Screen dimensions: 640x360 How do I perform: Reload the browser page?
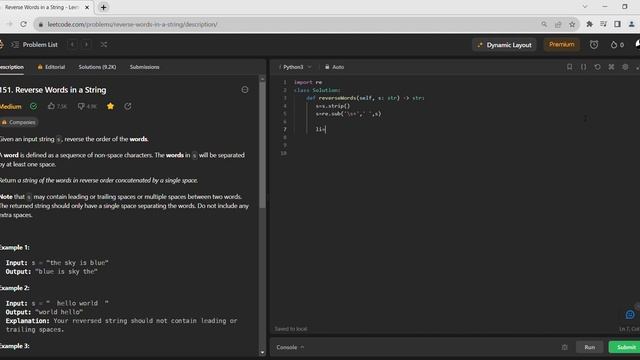point(24,24)
